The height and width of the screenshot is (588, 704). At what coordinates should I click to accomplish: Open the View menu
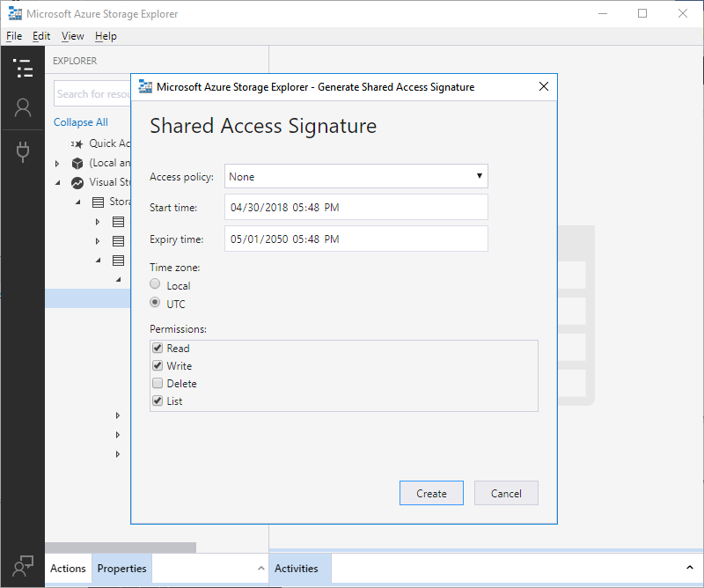(73, 36)
